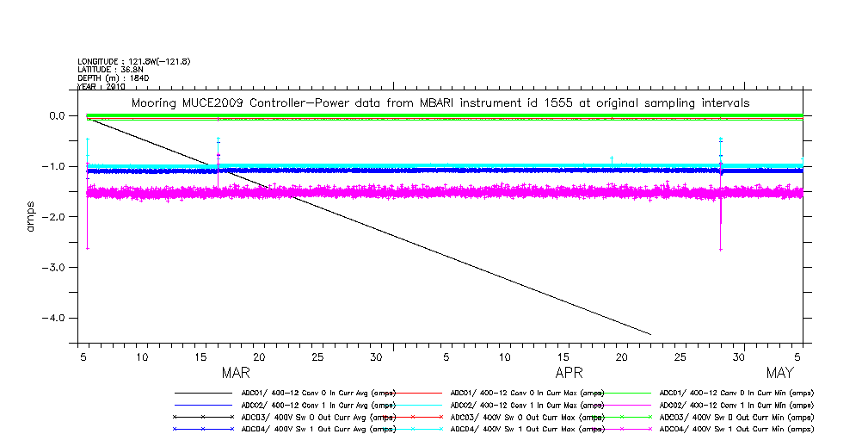Image resolution: width=868 pixels, height=434 pixels.
Task: Click the ADC02 Conv 1 In Curr Avg legend label
Action: coord(318,405)
